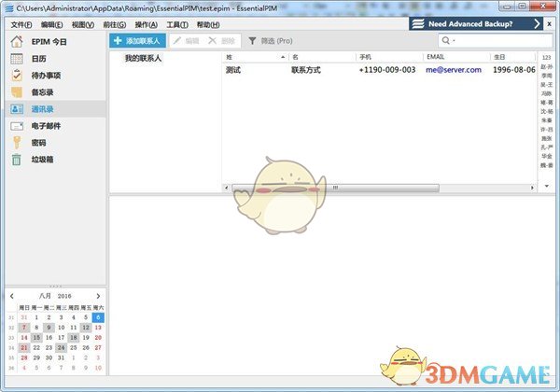Click the 筛选 (Pro) funnel filter

coord(271,41)
